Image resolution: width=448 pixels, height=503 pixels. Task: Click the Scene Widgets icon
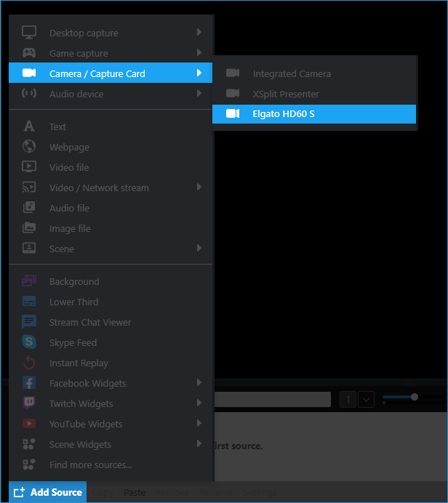29,444
